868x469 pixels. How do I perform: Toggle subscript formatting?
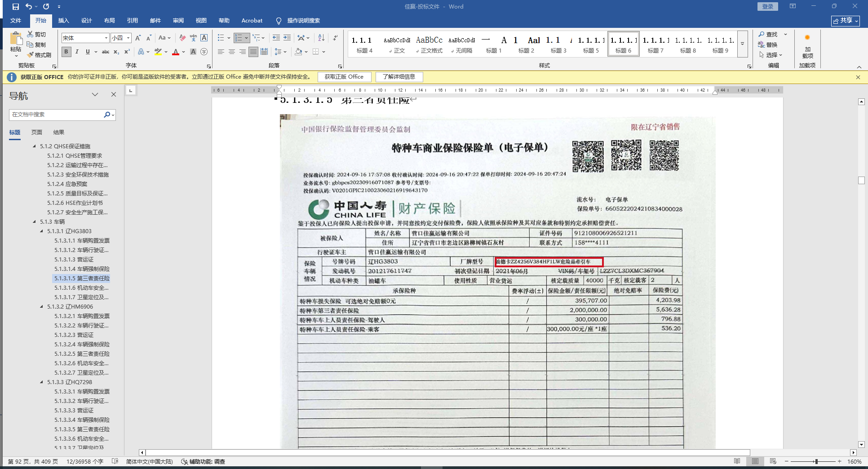pos(116,52)
